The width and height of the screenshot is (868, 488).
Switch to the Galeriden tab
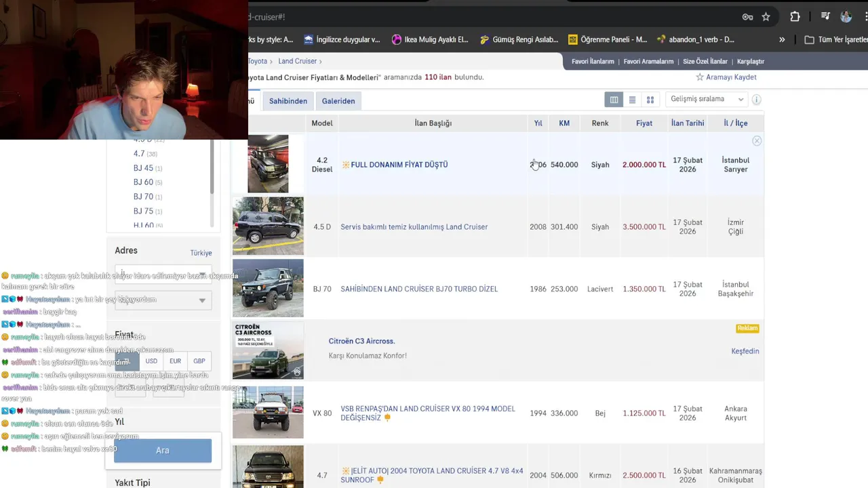(338, 101)
